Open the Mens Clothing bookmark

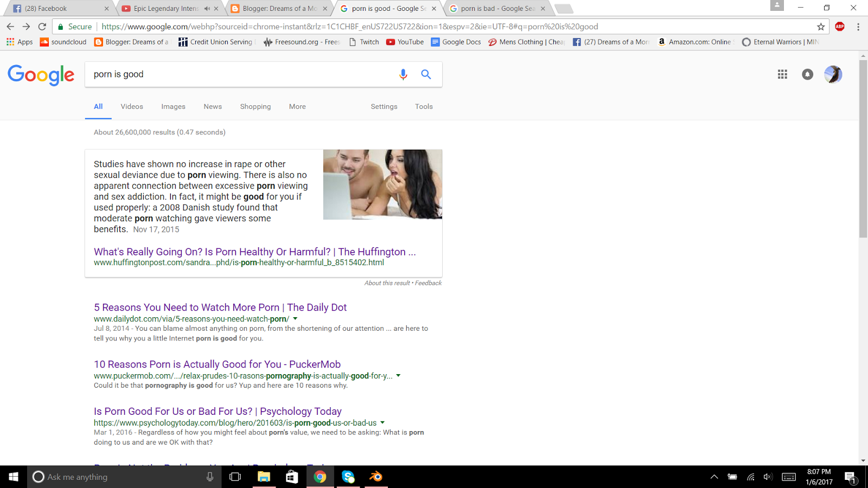coord(526,42)
